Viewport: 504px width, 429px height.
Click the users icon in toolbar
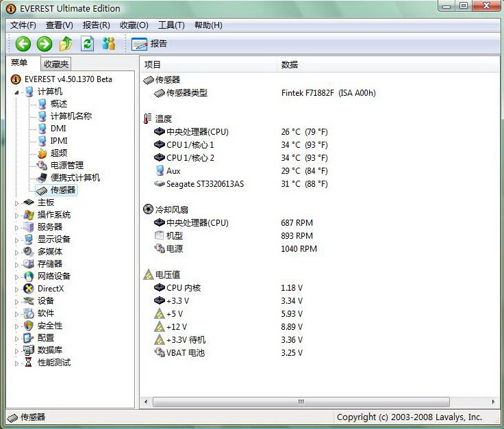click(108, 44)
